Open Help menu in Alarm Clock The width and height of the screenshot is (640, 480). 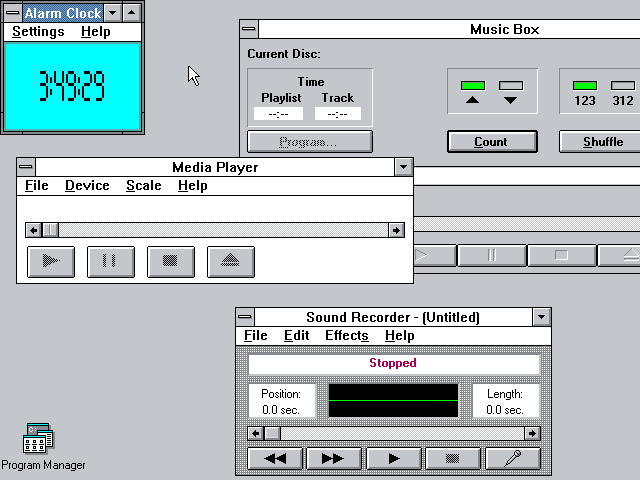click(x=96, y=32)
